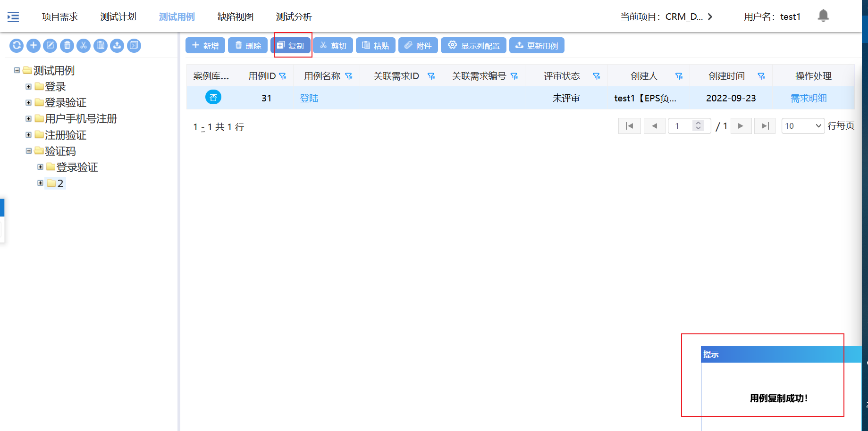Viewport: 868px width, 431px height.
Task: Expand the 用户手机号注册 folder
Action: click(28, 119)
